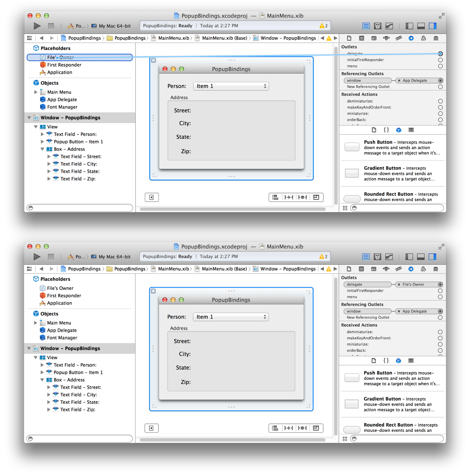This screenshot has width=470, height=476.
Task: Click outline filter field in top window
Action: (80, 208)
